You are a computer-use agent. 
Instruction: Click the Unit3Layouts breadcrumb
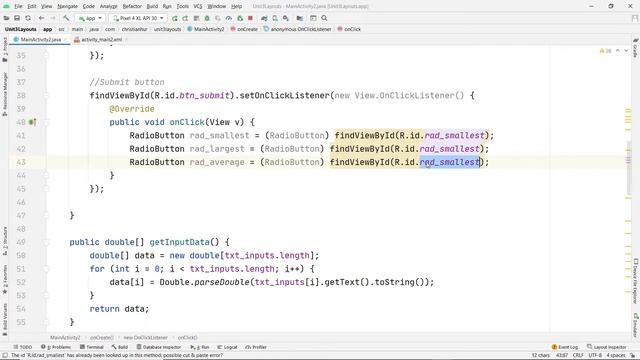tap(20, 29)
